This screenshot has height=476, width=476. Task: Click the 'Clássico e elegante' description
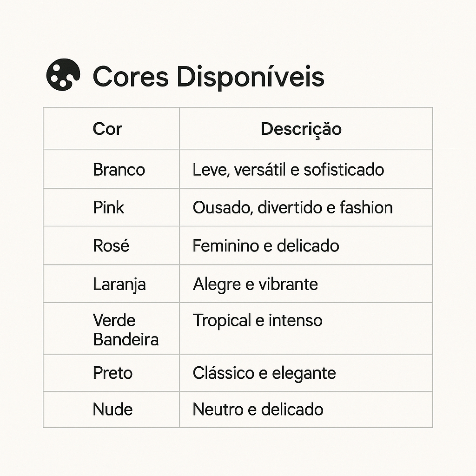pos(264,373)
